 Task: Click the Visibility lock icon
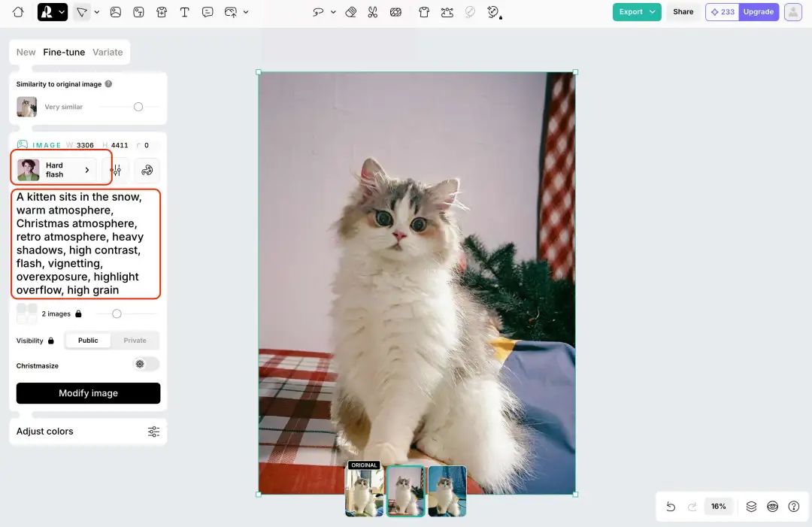51,341
